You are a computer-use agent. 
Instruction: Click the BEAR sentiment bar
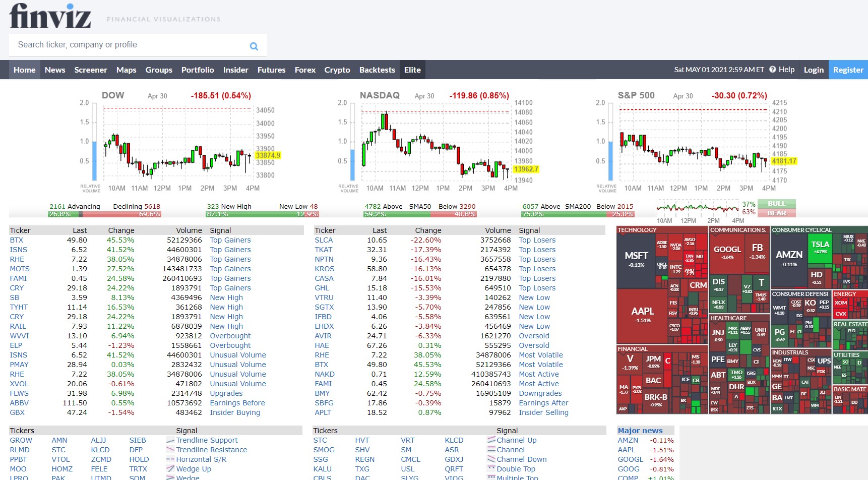point(776,213)
